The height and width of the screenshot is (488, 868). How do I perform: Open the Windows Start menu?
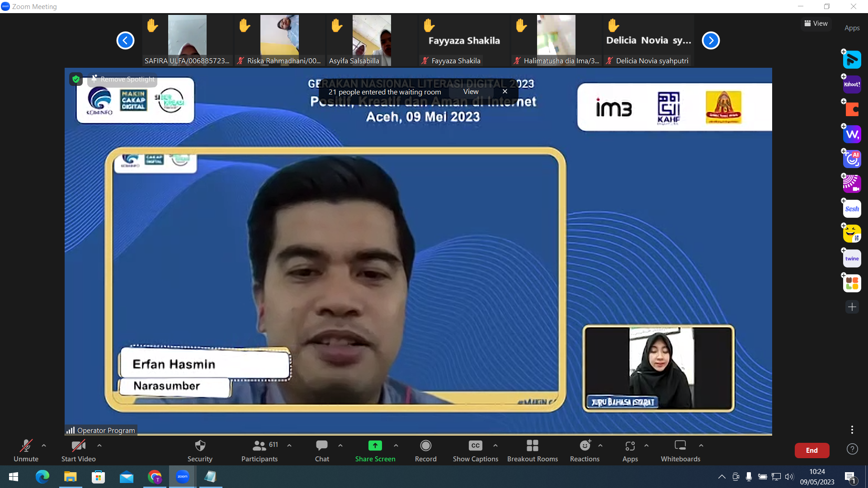(x=14, y=477)
